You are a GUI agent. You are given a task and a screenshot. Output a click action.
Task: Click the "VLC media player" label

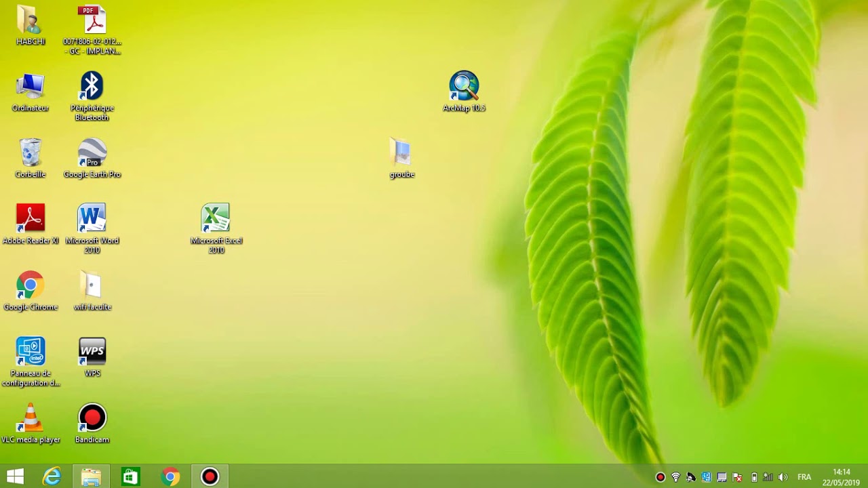tap(31, 440)
